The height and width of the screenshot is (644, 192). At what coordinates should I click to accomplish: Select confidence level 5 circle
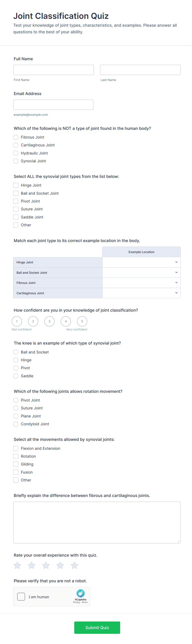pyautogui.click(x=82, y=321)
